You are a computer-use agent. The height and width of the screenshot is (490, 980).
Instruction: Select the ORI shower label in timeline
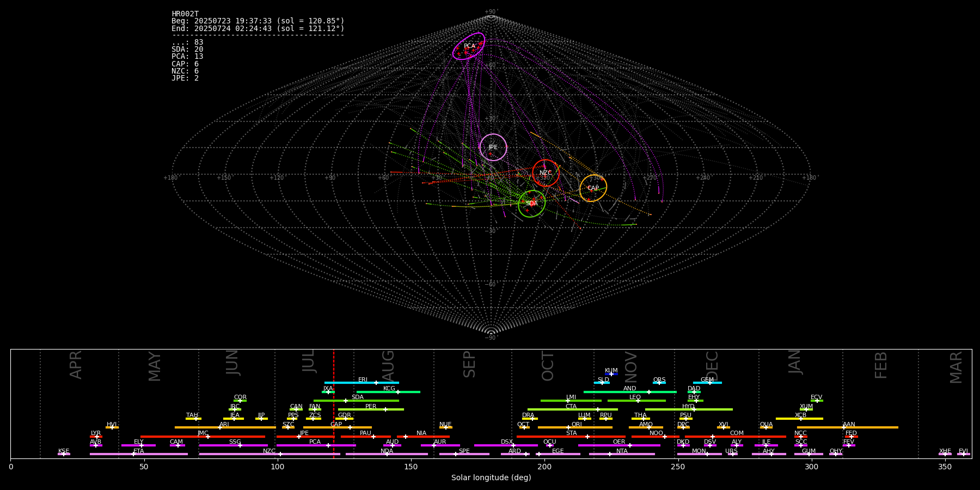tap(577, 425)
